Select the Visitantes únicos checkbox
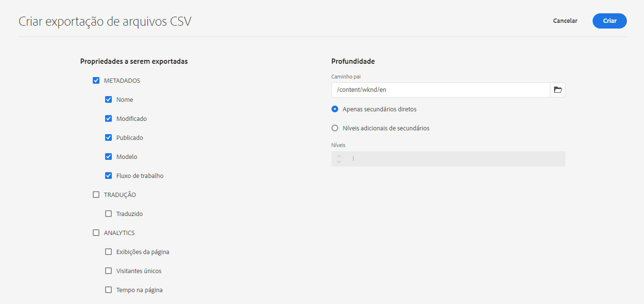The image size is (644, 304). (108, 271)
